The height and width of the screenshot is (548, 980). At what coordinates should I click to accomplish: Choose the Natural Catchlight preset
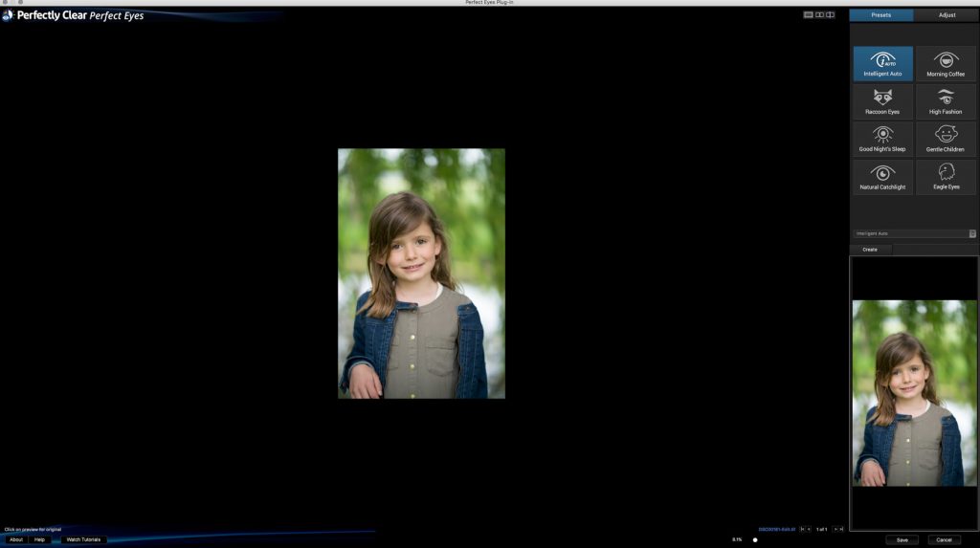click(882, 177)
